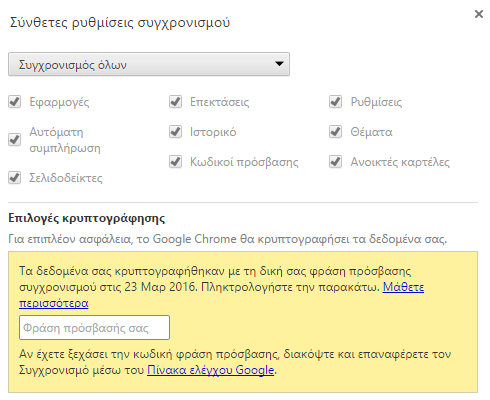Toggle the Σελιδοδείκτες checkbox
This screenshot has height=400, width=490.
14,178
